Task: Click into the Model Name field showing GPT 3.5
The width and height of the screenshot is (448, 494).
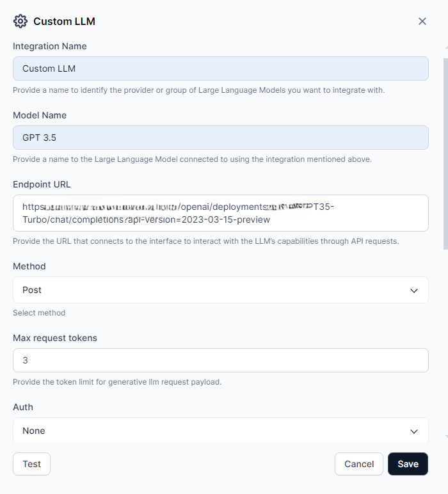Action: point(221,138)
